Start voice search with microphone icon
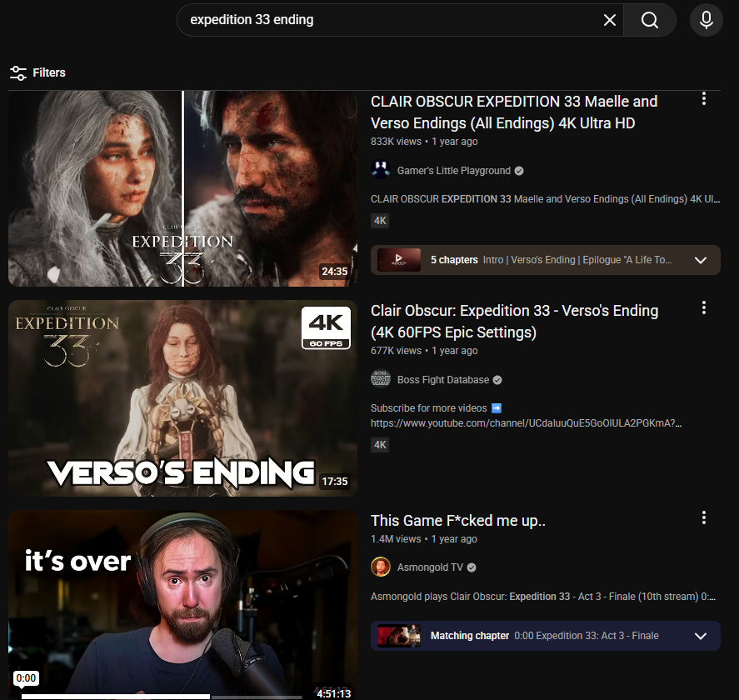 click(706, 20)
